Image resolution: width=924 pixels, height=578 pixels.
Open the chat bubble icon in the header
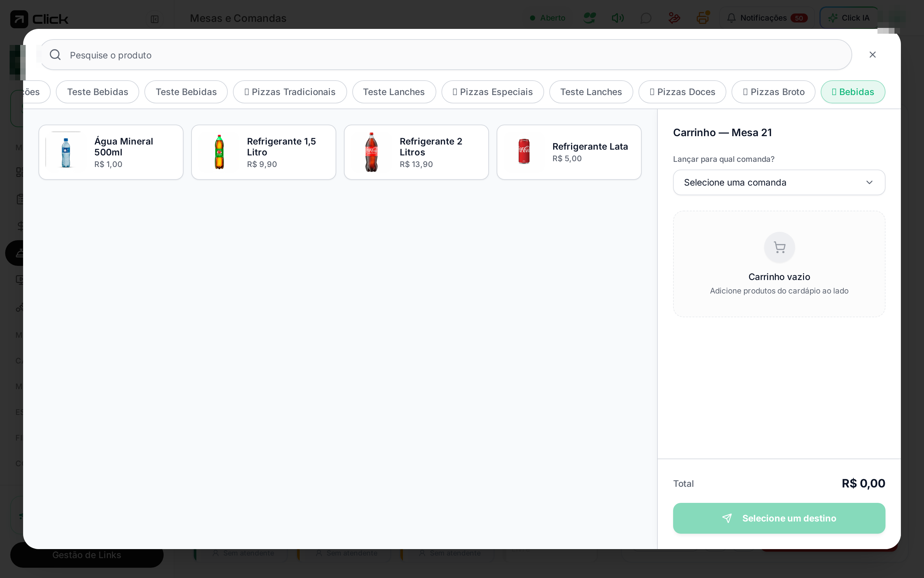tap(646, 18)
